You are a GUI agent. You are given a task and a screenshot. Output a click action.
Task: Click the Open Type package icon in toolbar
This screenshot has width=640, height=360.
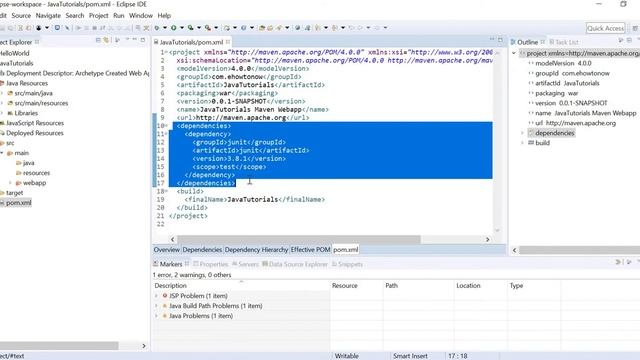(262, 28)
